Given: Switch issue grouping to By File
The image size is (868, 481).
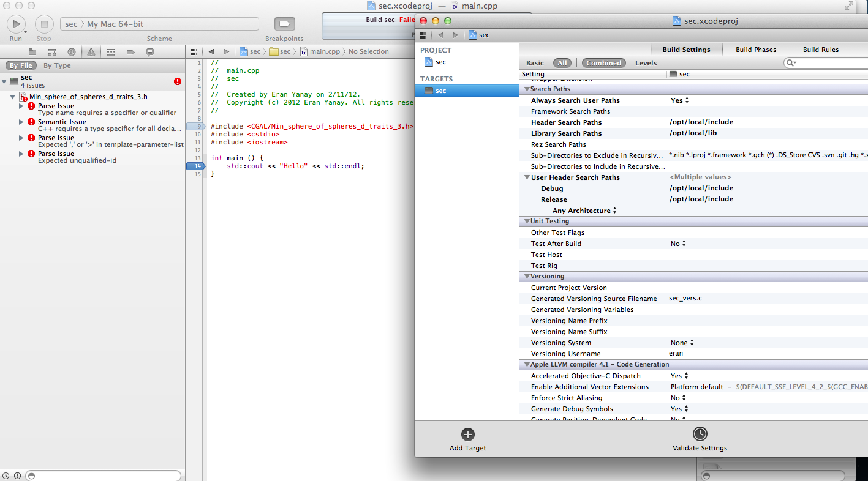Looking at the screenshot, I should pos(21,65).
